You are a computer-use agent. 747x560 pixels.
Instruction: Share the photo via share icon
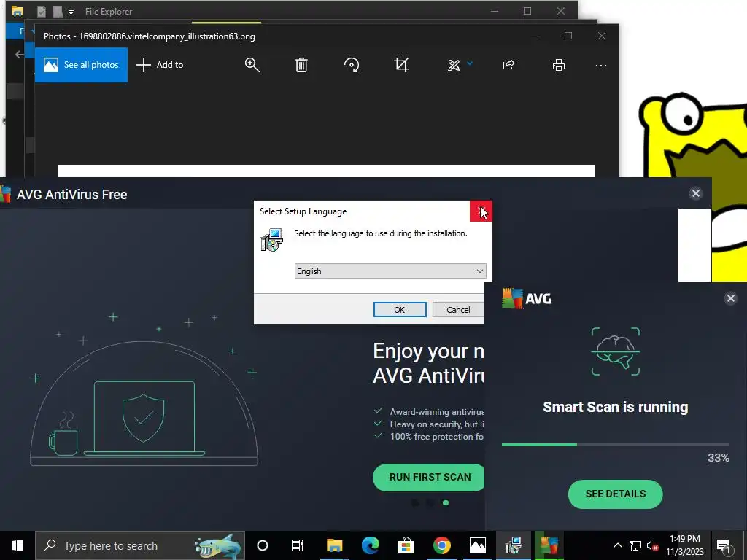(508, 65)
